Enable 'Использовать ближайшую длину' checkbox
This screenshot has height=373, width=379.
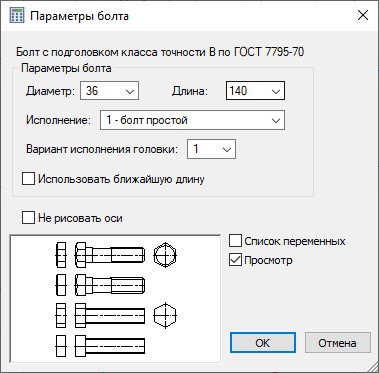click(x=28, y=179)
